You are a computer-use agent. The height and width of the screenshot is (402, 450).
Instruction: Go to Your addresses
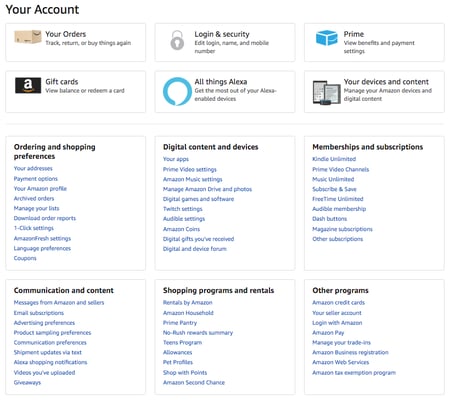(x=33, y=168)
